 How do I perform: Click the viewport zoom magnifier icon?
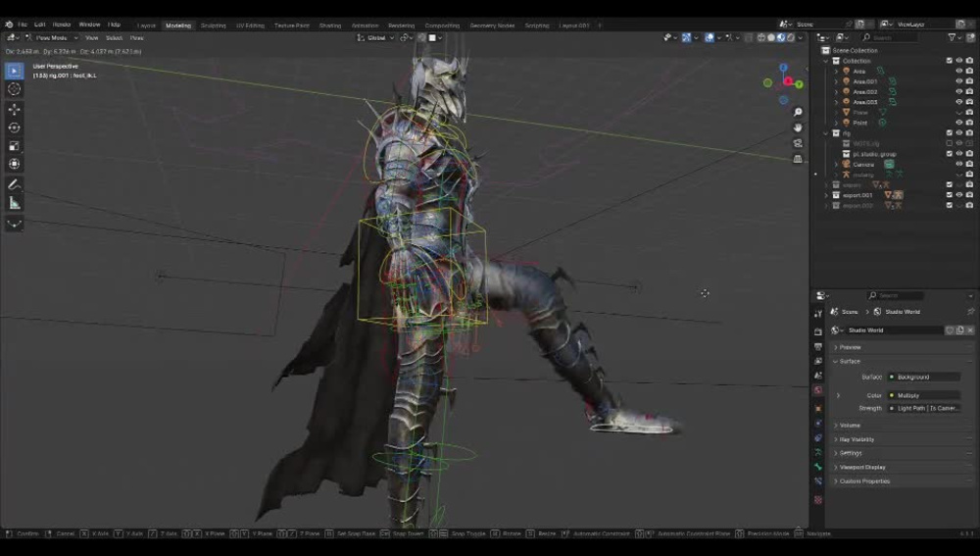[798, 112]
